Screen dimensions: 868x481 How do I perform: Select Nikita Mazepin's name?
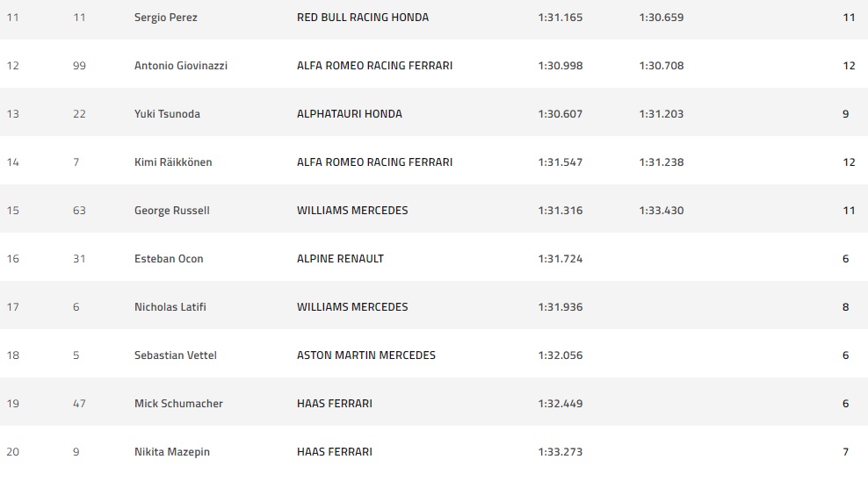click(171, 452)
